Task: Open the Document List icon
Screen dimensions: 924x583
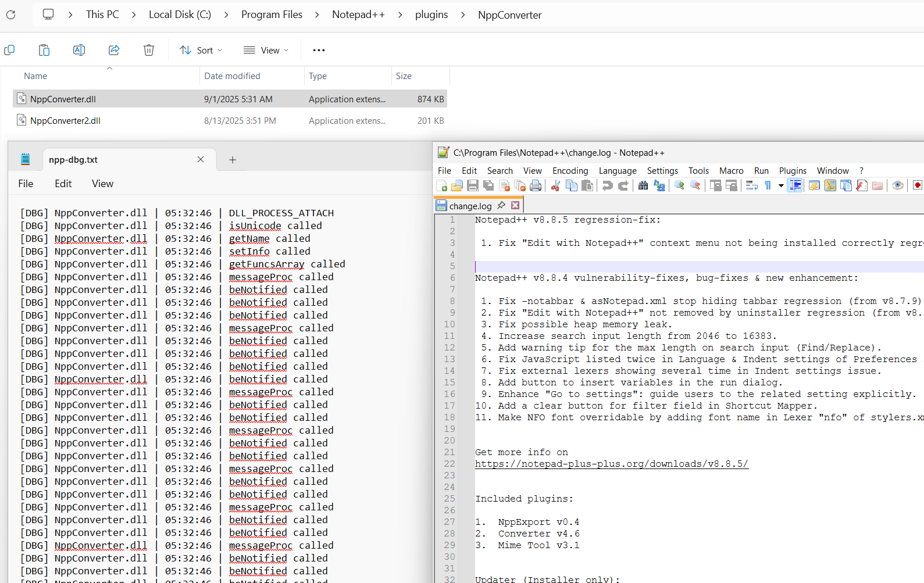Action: (845, 185)
